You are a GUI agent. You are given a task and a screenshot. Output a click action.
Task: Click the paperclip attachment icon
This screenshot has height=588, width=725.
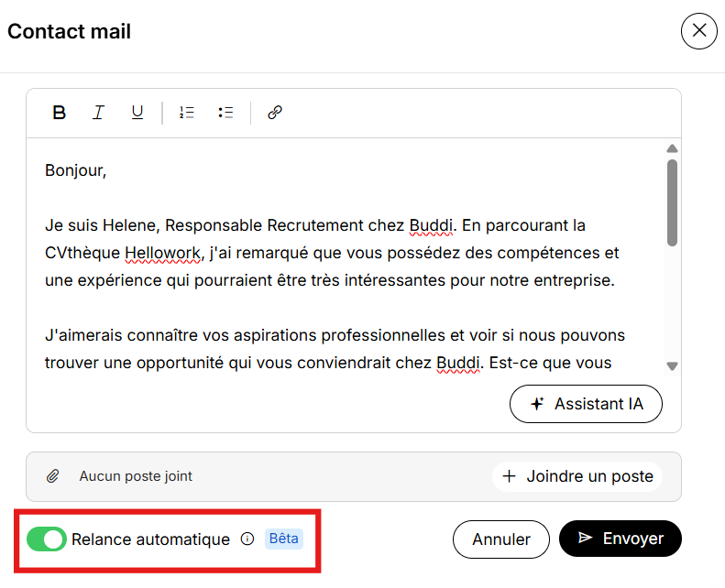pos(53,475)
